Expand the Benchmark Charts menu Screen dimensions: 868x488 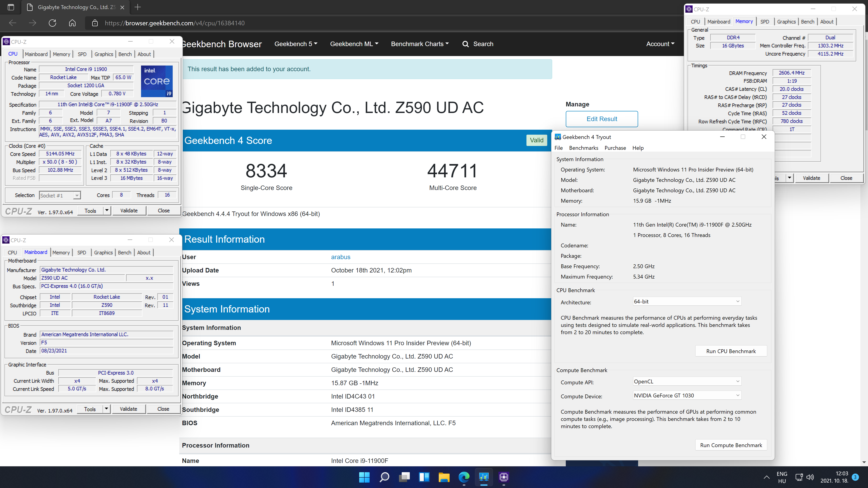pyautogui.click(x=420, y=44)
